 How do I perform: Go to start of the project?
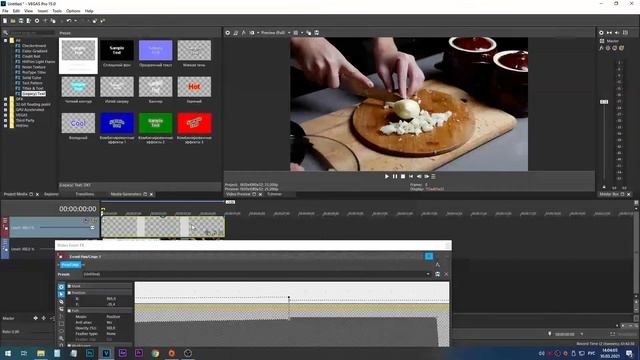(x=411, y=176)
